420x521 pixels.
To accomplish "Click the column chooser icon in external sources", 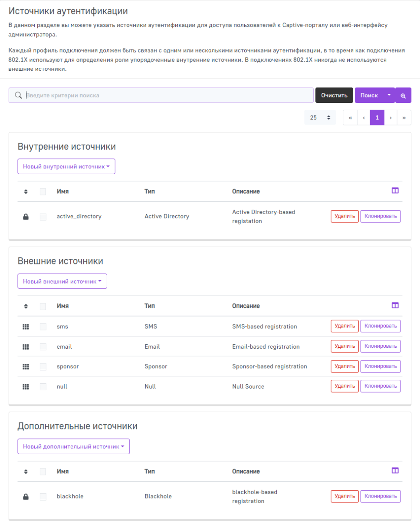I will 395,305.
